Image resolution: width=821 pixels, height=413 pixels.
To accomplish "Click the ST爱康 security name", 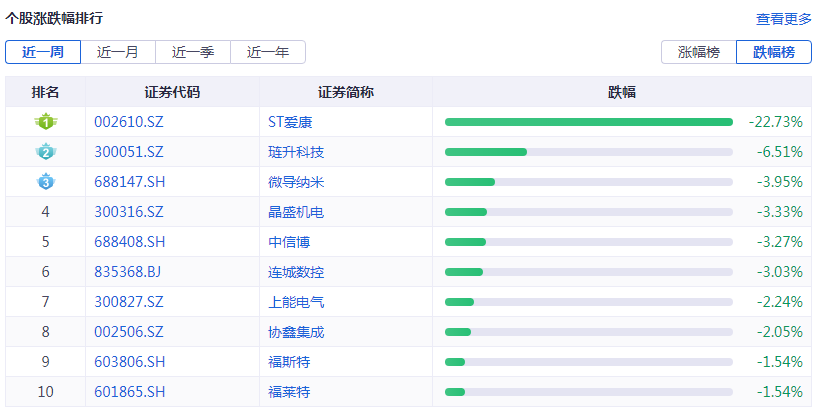I will [x=297, y=122].
